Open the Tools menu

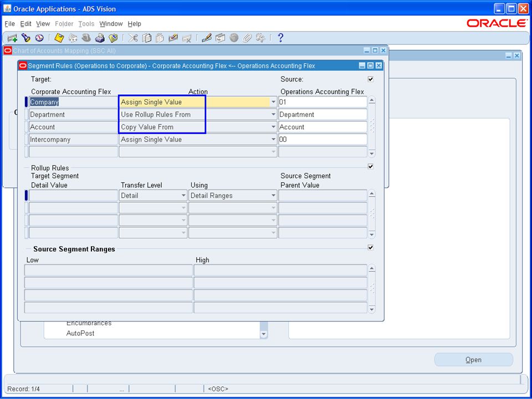(86, 24)
